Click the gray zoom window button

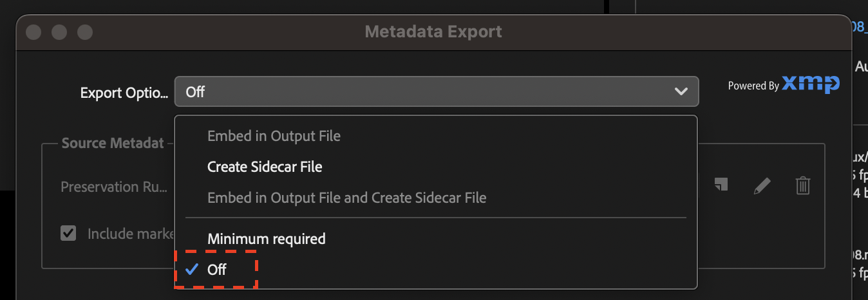(x=85, y=32)
